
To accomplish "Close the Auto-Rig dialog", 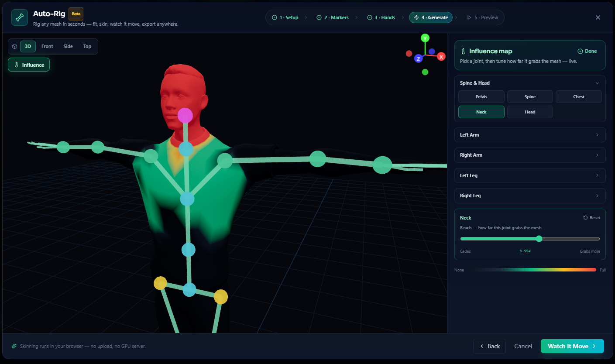I will pos(598,17).
